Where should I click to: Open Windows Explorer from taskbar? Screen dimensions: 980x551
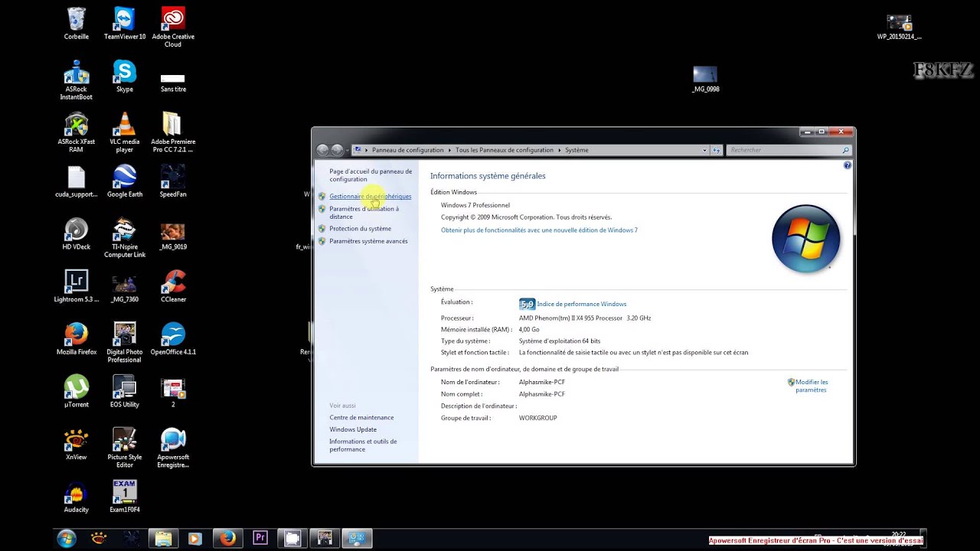pos(163,538)
